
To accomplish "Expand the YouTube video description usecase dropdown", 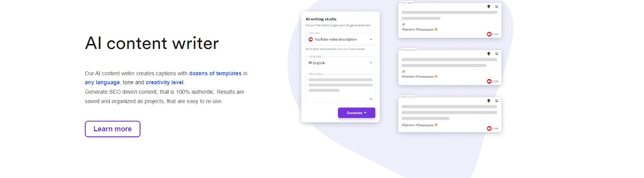I will click(341, 40).
